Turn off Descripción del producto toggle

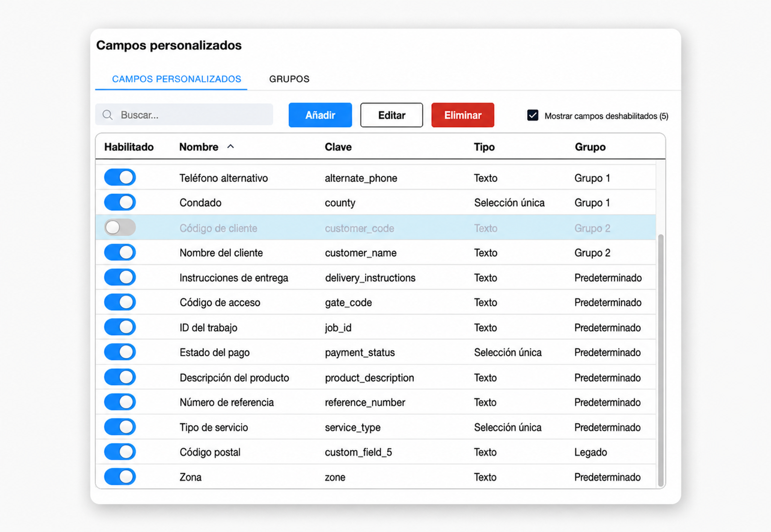[x=120, y=377]
